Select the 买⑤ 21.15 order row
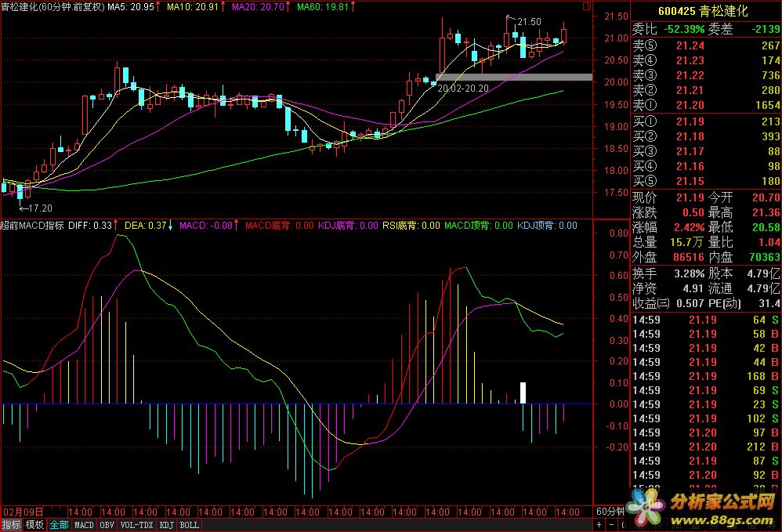 (706, 181)
